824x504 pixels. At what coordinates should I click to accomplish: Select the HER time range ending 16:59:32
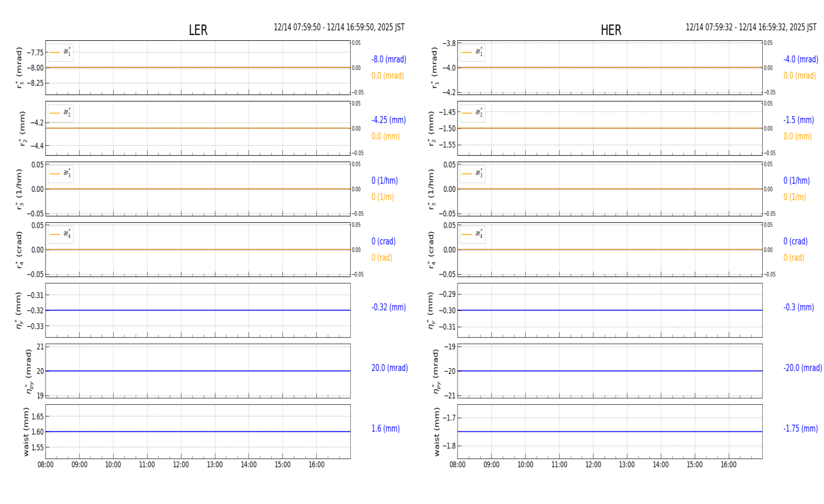pyautogui.click(x=751, y=27)
